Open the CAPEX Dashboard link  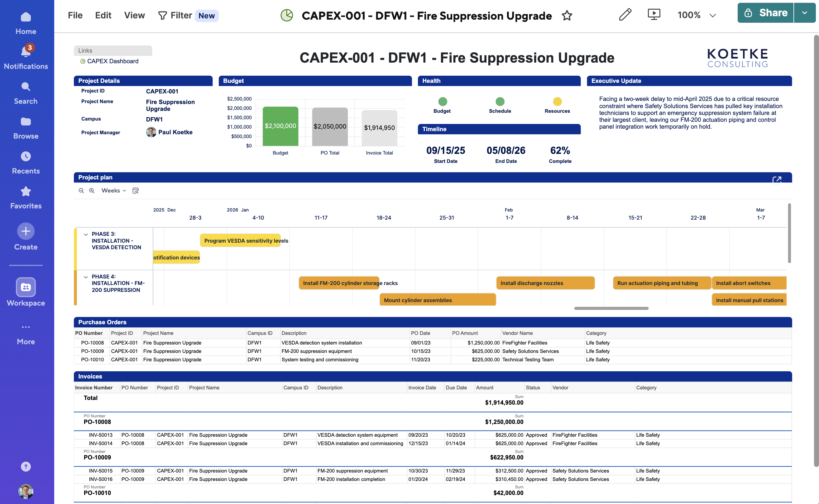point(113,61)
